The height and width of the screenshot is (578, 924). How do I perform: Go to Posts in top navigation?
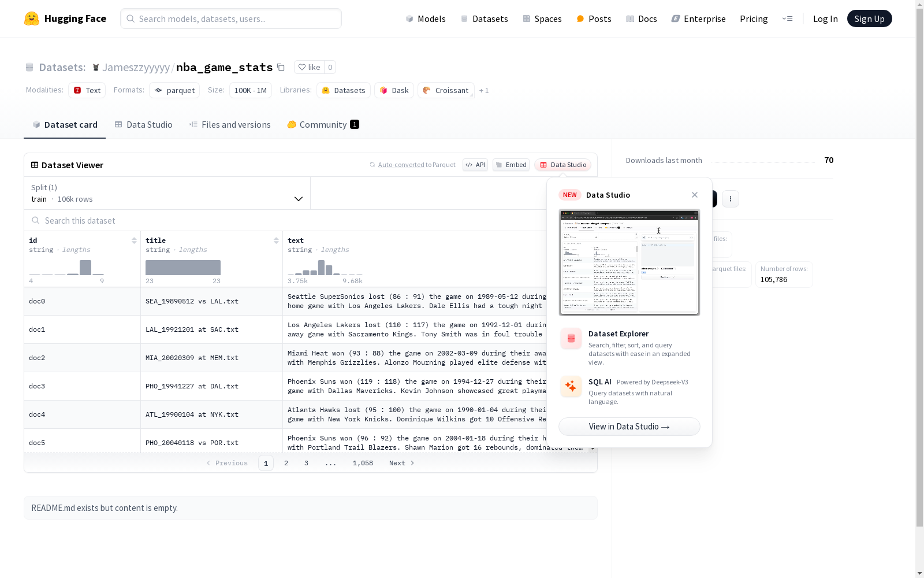pyautogui.click(x=594, y=18)
